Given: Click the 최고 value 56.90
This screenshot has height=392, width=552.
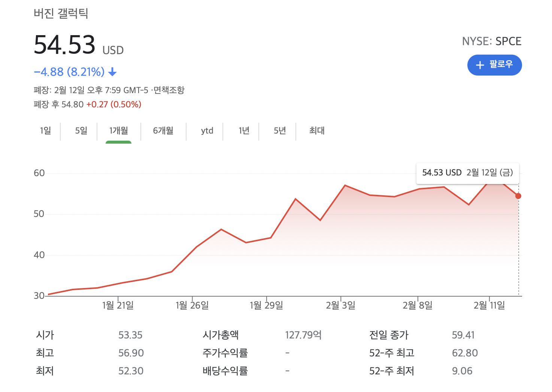Looking at the screenshot, I should 131,353.
